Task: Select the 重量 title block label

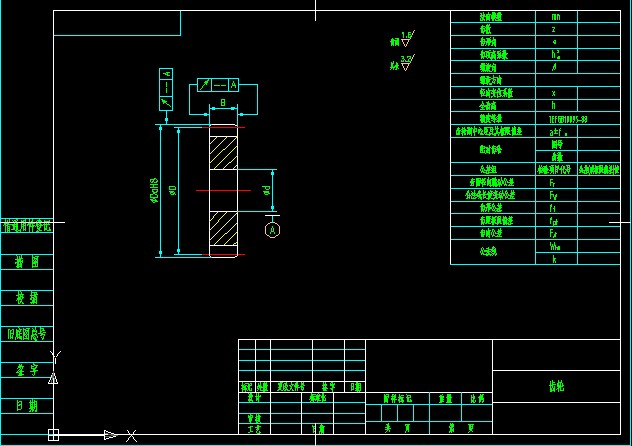Action: pos(445,399)
